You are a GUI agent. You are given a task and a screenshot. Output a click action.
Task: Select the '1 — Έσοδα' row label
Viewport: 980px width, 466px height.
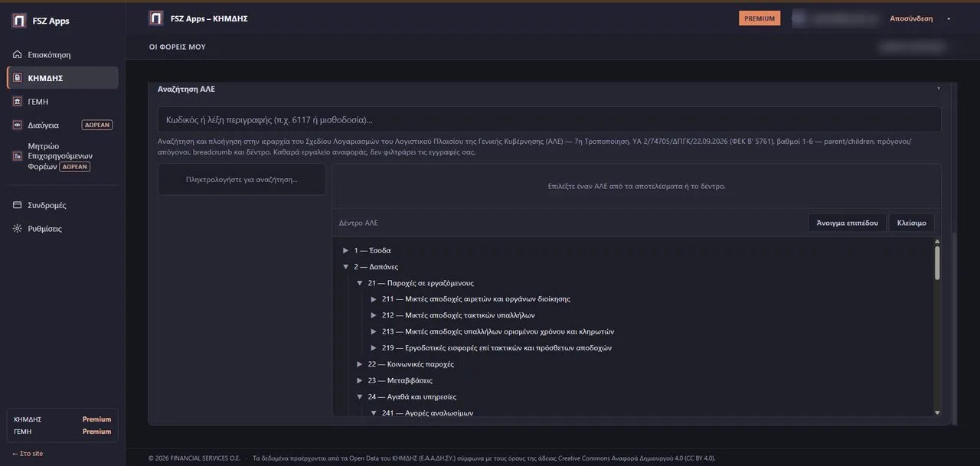tap(372, 250)
